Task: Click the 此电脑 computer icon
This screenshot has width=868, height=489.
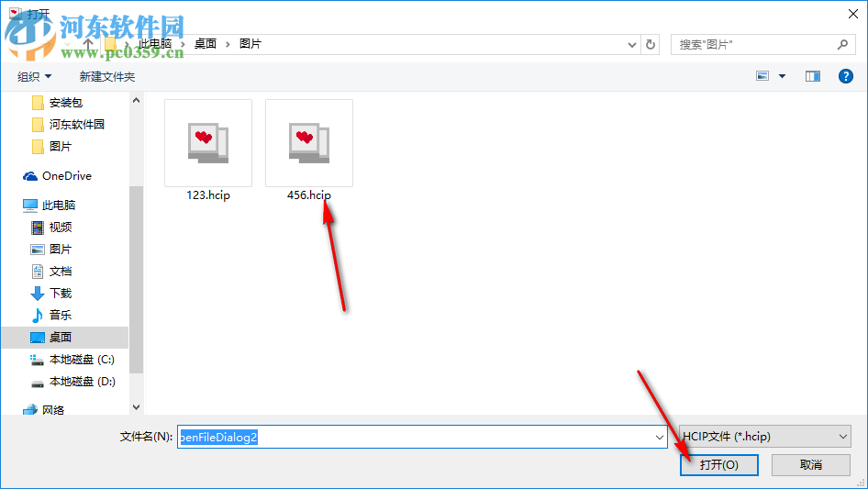Action: 30,205
